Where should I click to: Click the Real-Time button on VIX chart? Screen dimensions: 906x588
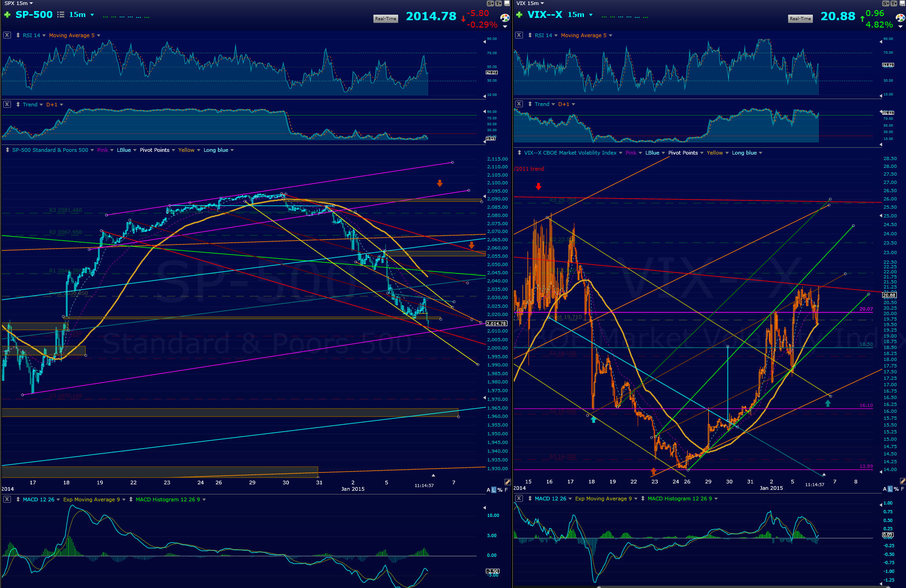pyautogui.click(x=800, y=18)
